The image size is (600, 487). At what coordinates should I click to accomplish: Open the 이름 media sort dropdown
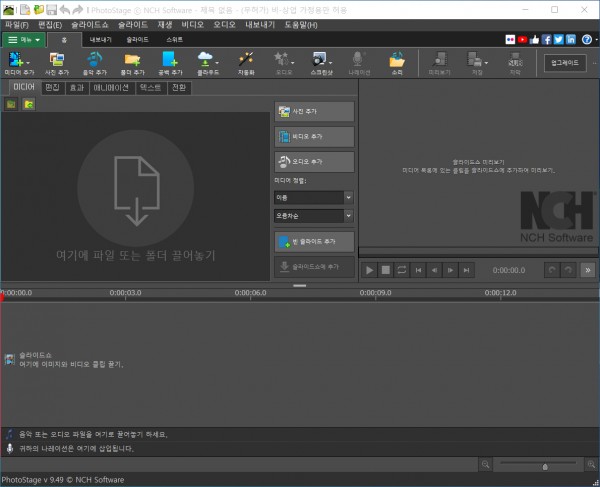313,197
